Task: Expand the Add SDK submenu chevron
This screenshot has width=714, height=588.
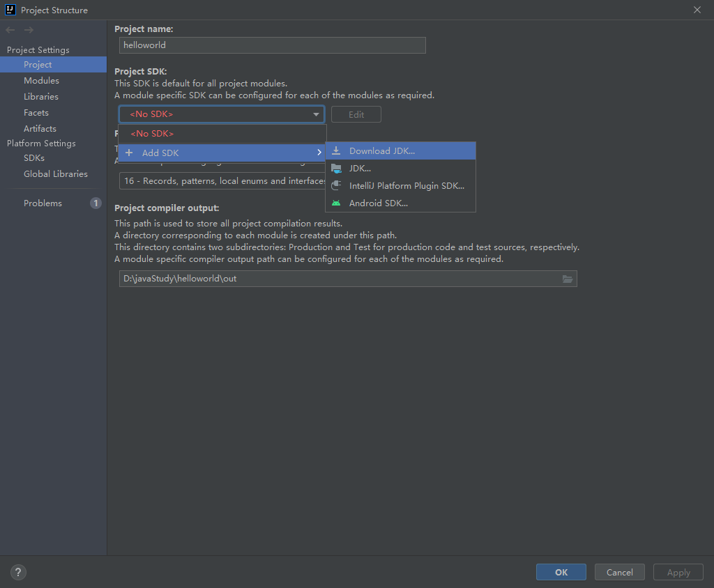Action: coord(319,153)
